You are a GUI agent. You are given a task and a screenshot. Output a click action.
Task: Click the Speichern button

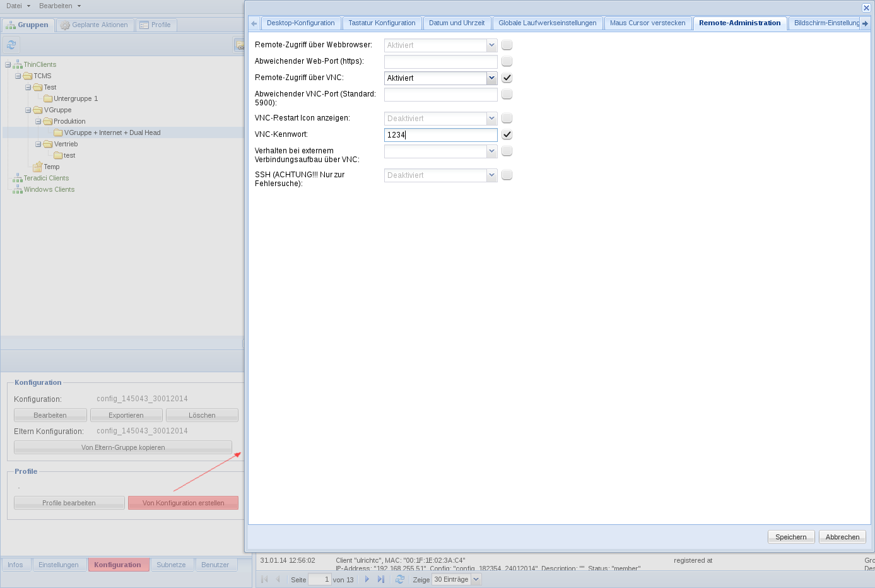coord(790,537)
